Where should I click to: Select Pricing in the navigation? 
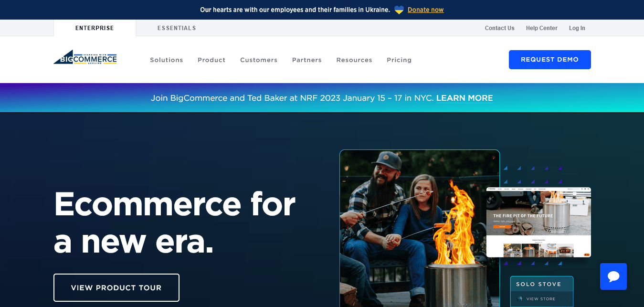(x=399, y=60)
